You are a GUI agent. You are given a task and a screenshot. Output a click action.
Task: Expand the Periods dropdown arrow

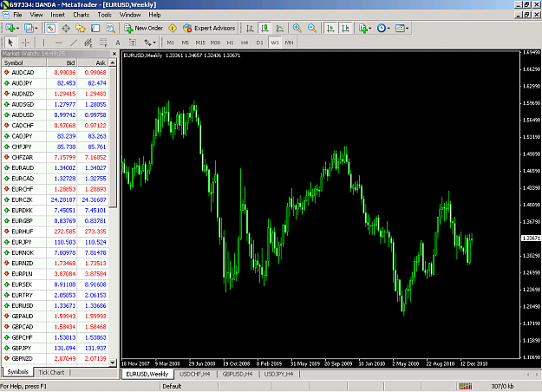pos(389,29)
